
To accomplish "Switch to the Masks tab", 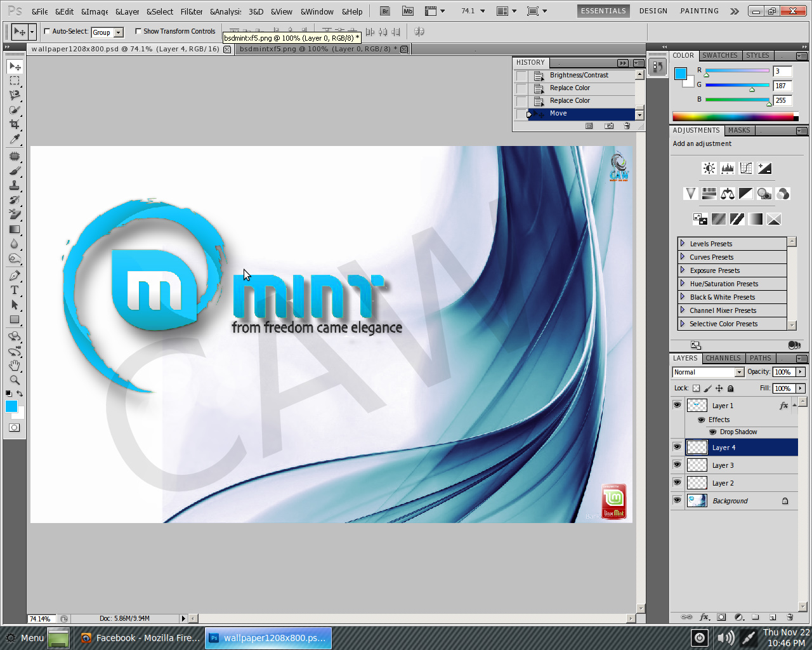I will [x=739, y=130].
